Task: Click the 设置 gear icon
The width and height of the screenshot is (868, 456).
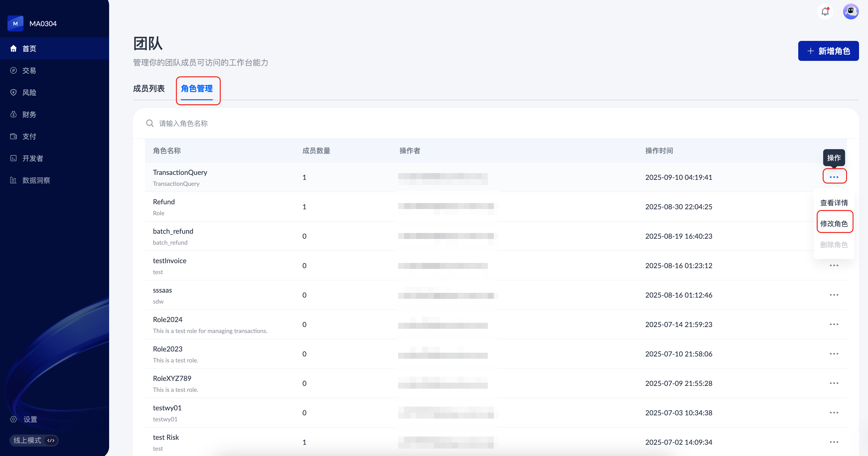Action: pyautogui.click(x=13, y=419)
